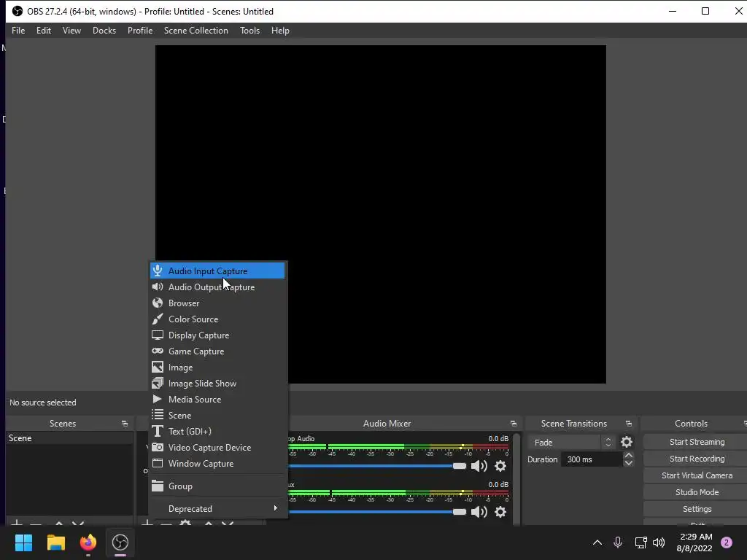Click the OBS Studio taskbar icon
This screenshot has width=747, height=560.
120,542
